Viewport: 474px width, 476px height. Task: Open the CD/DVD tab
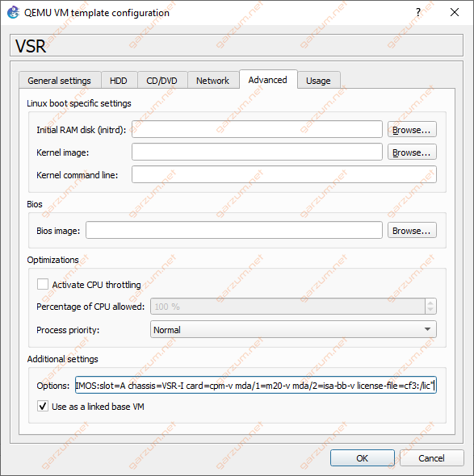(x=161, y=81)
